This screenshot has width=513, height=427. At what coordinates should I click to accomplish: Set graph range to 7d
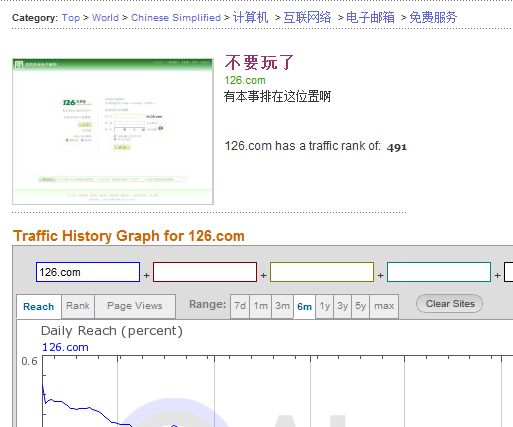click(x=240, y=306)
